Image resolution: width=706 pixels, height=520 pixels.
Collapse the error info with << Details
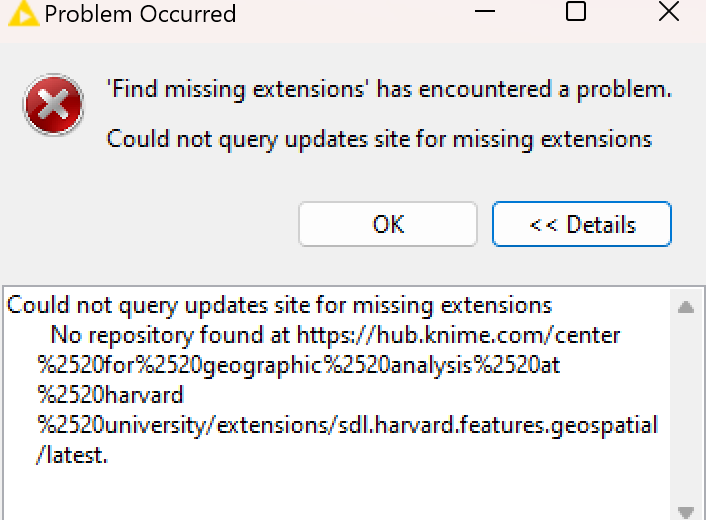tap(582, 224)
